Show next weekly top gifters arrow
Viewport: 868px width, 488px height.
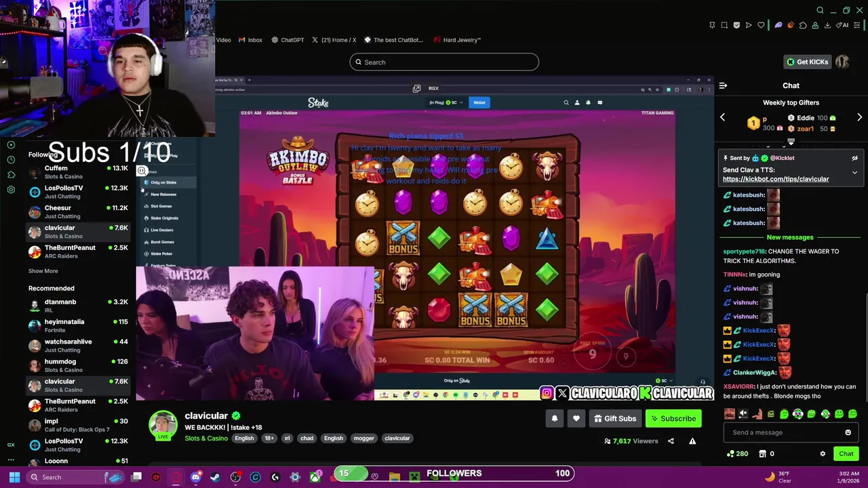coord(859,117)
